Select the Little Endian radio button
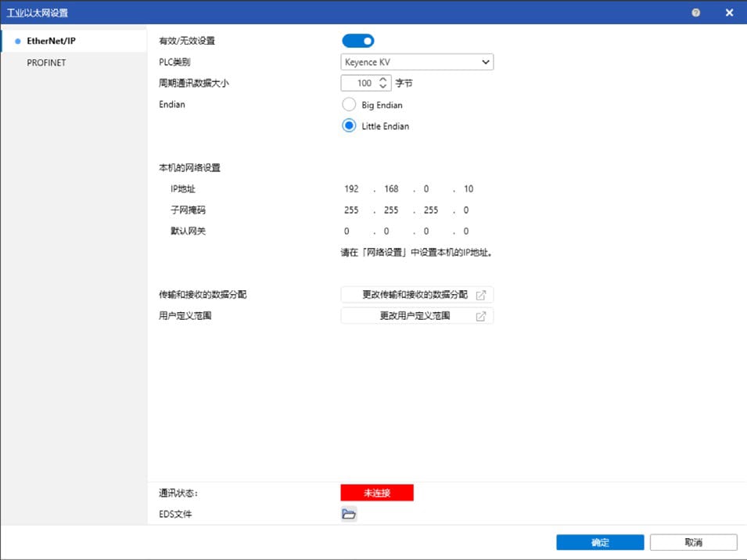This screenshot has height=560, width=747. (349, 126)
